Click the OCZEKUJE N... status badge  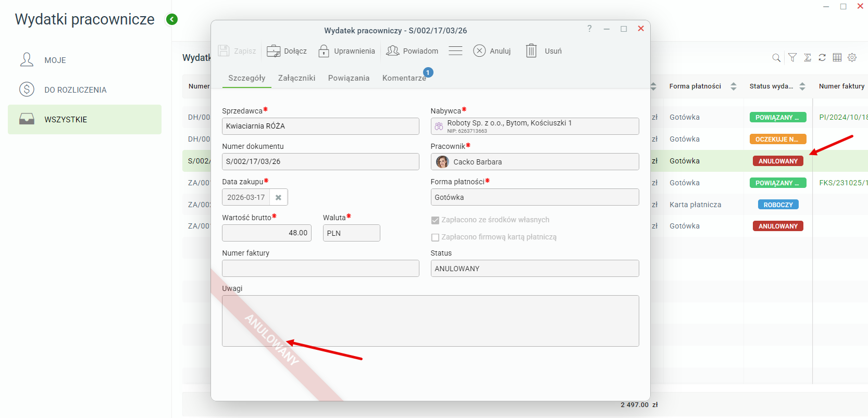click(x=778, y=139)
